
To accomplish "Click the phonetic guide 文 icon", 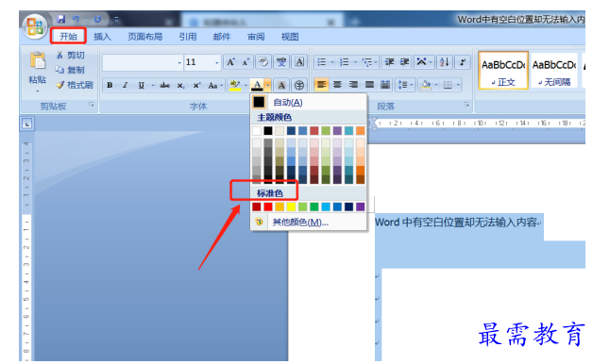I will 281,62.
